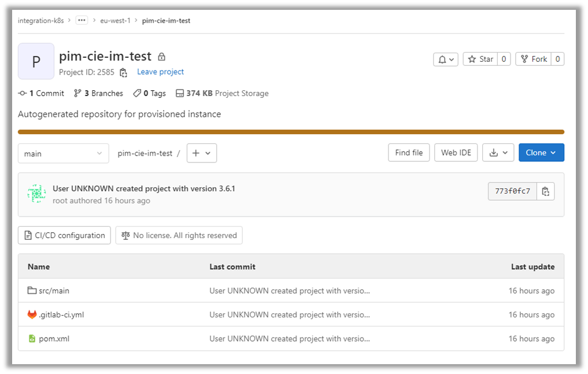This screenshot has height=374, width=588.
Task: Open the main branch selector dropdown
Action: [x=63, y=153]
